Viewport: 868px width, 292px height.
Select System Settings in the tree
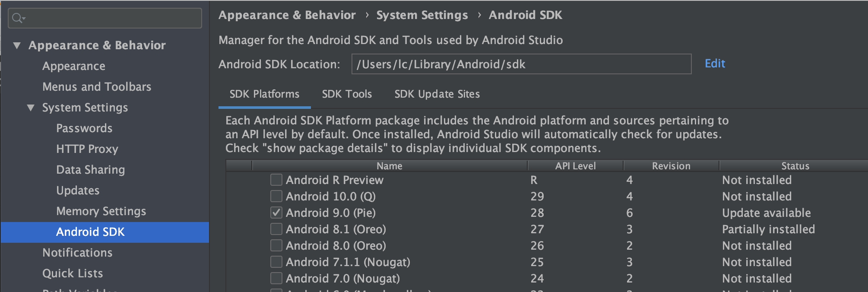click(x=85, y=108)
